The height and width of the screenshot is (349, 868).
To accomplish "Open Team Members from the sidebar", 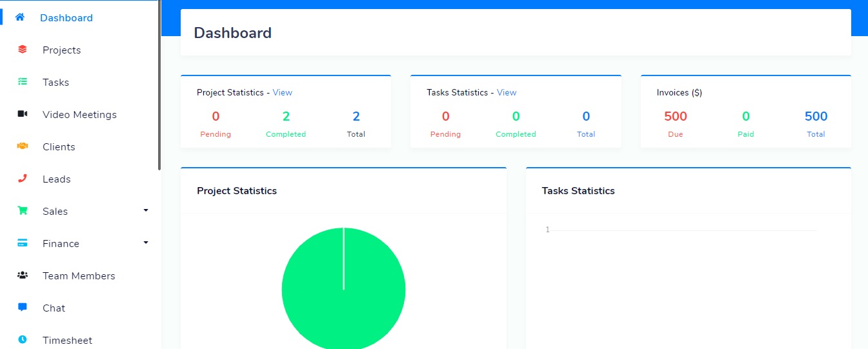I will pyautogui.click(x=79, y=276).
